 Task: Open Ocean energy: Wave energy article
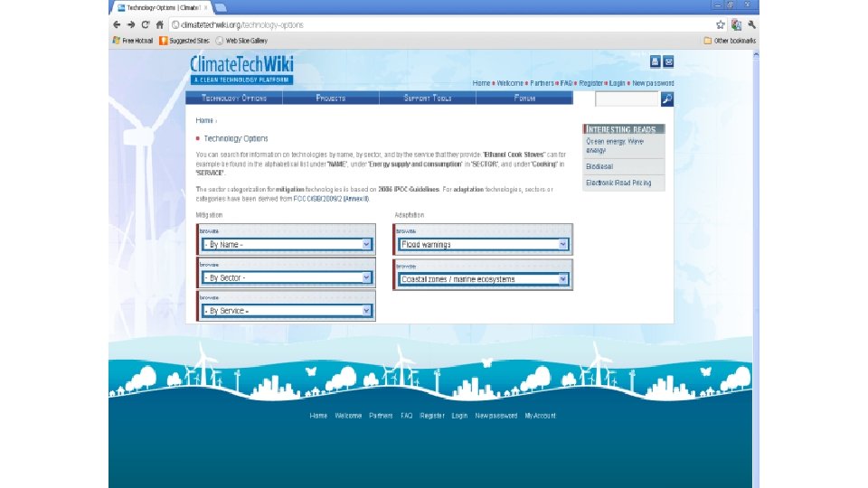615,145
